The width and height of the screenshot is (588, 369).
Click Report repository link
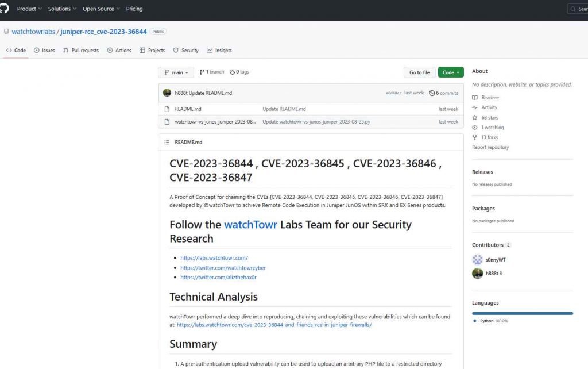[x=490, y=147]
